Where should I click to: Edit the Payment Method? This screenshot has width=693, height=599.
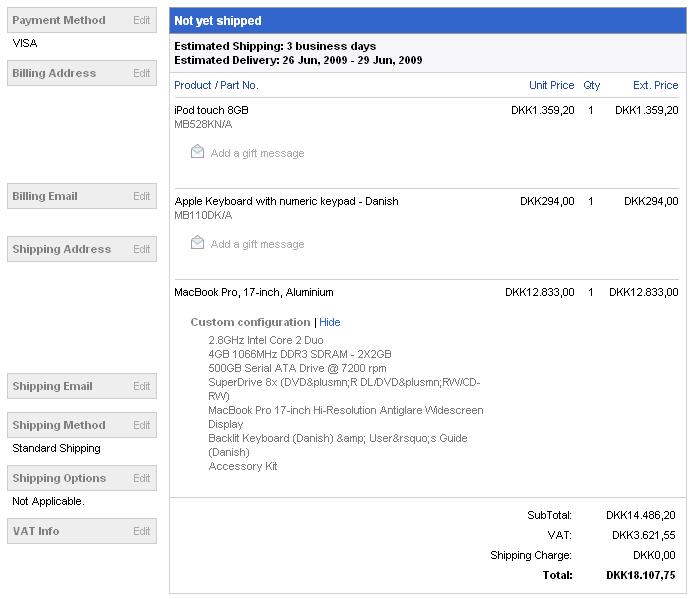141,20
